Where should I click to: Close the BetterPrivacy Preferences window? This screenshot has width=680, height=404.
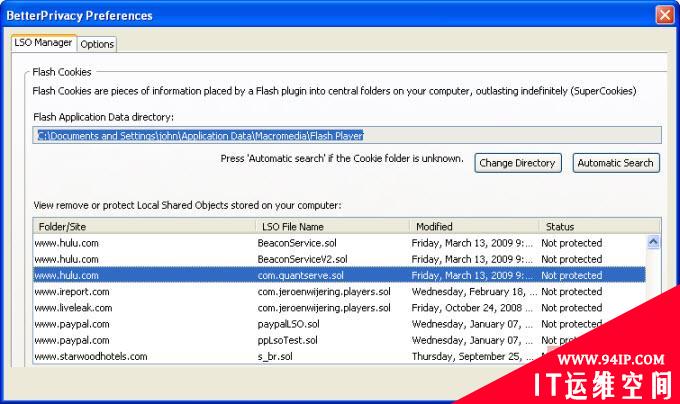click(x=664, y=15)
